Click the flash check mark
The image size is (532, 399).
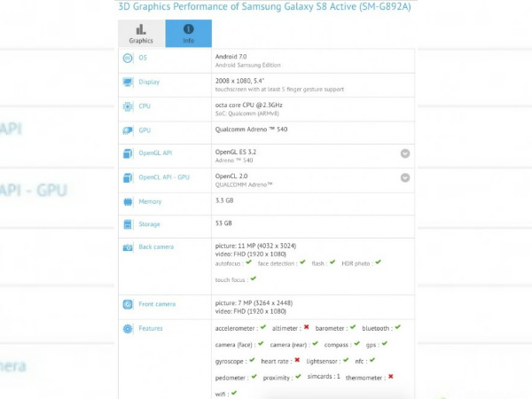tap(332, 262)
